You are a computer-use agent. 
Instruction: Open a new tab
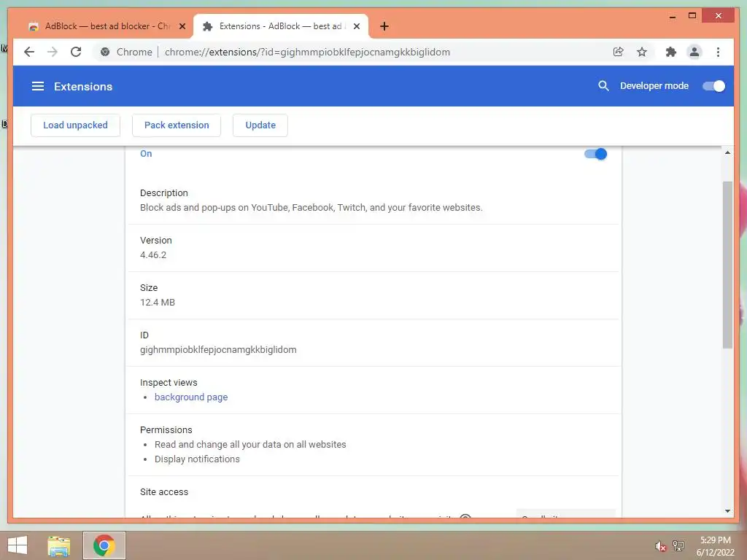click(x=384, y=26)
